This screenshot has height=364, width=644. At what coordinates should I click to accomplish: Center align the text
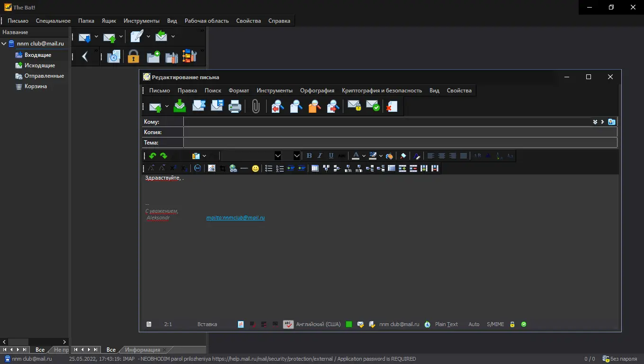(x=441, y=155)
